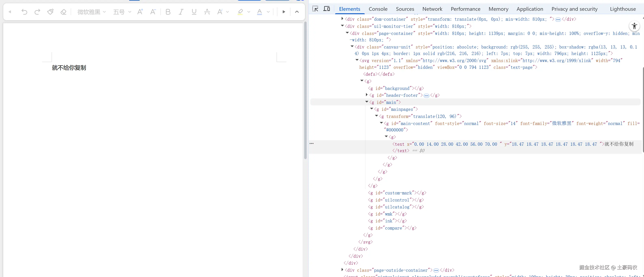The height and width of the screenshot is (277, 644).
Task: Increase font size with A+ icon
Action: pyautogui.click(x=140, y=12)
